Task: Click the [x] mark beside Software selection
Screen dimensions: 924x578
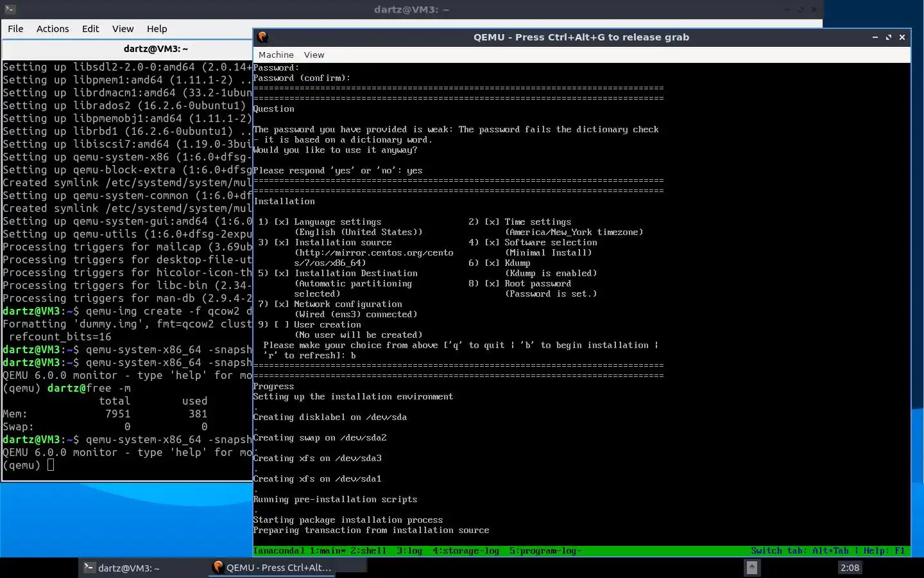Action: (x=492, y=243)
